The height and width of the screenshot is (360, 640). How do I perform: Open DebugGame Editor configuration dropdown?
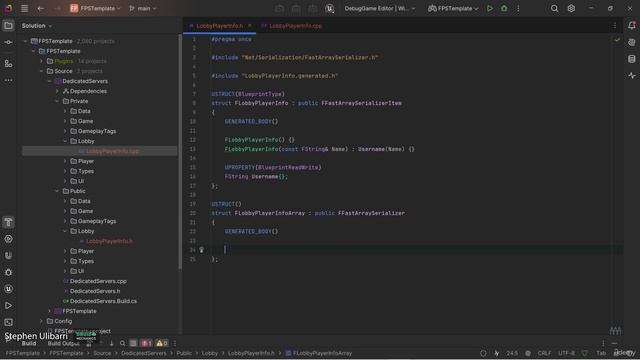[x=380, y=8]
